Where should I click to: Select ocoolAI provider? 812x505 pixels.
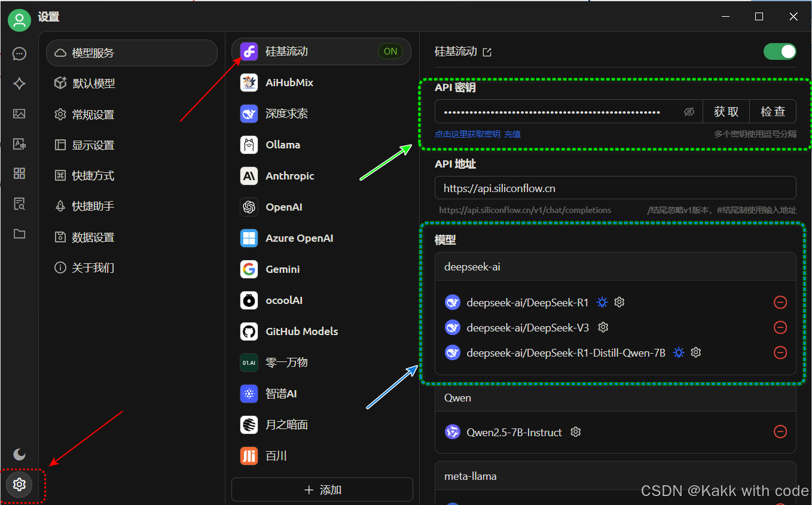pyautogui.click(x=322, y=300)
